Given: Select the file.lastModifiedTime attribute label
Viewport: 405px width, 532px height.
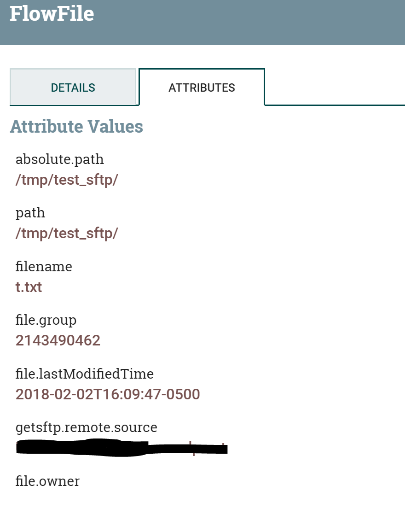Looking at the screenshot, I should [85, 374].
